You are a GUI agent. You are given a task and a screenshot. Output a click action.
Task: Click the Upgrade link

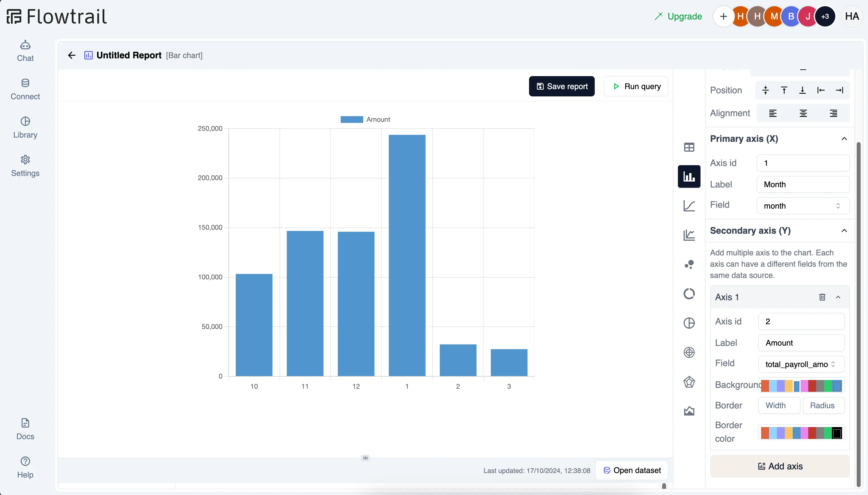(x=678, y=16)
